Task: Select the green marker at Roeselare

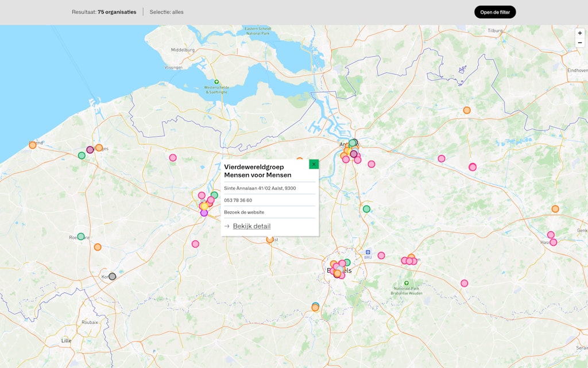Action: [x=81, y=236]
